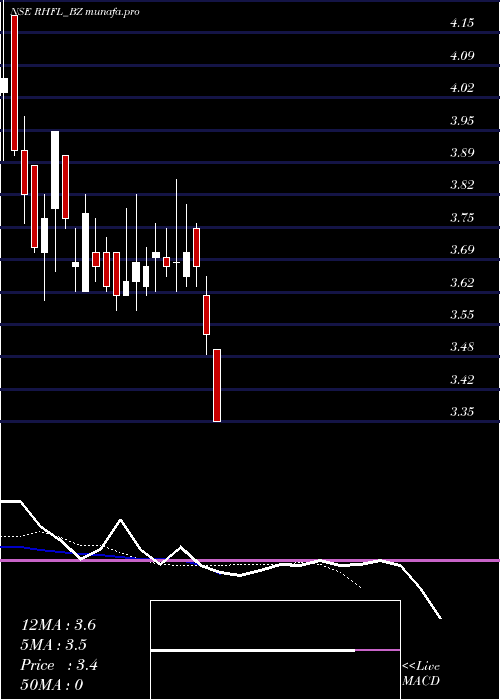Click the Price : 3.4 reading
This screenshot has height=700, width=500.
(59, 665)
